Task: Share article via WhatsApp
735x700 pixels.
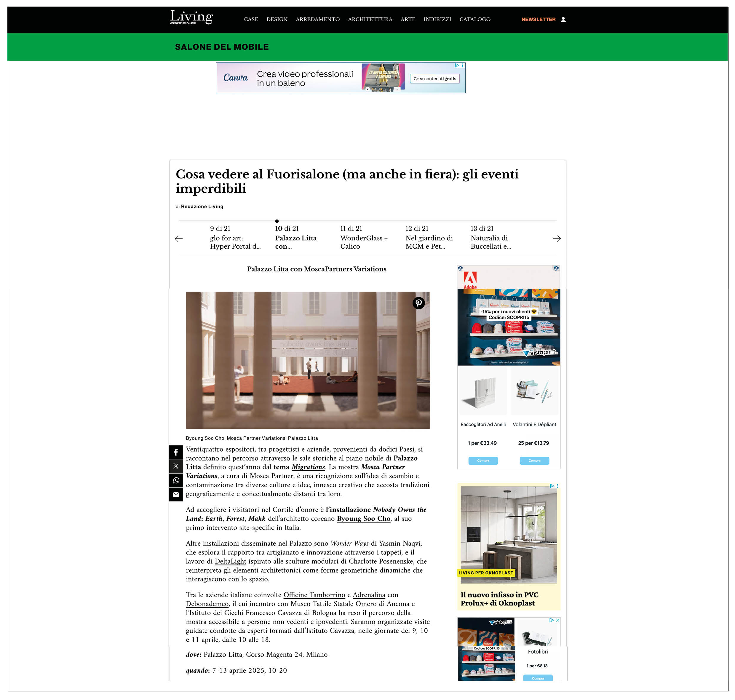Action: pos(176,481)
